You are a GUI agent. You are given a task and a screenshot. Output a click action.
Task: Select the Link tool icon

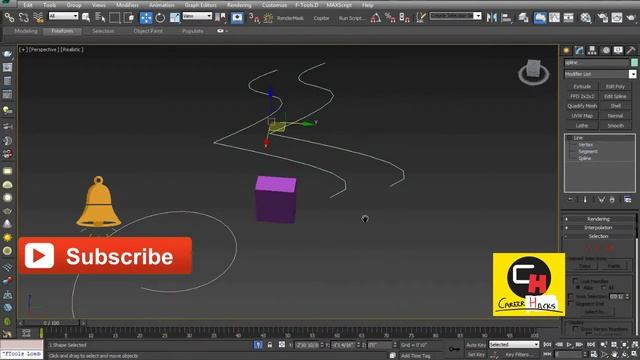click(9, 18)
